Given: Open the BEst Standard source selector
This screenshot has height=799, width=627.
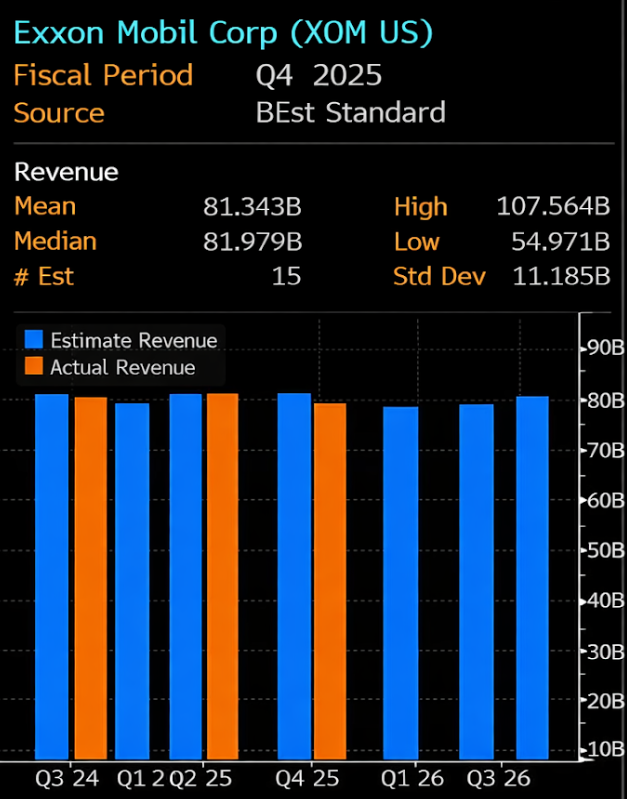Looking at the screenshot, I should click(x=350, y=112).
